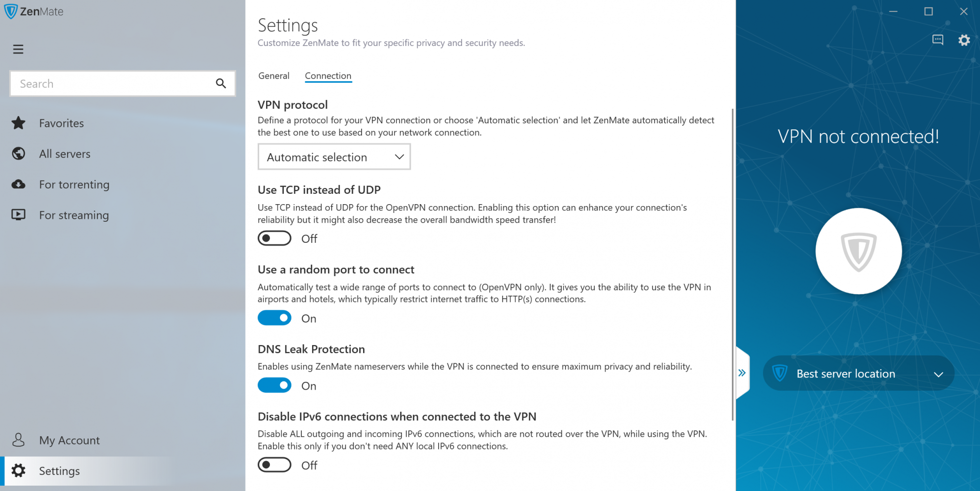Disable DNS Leak Protection toggle
Screen dimensions: 980x491
(x=274, y=386)
